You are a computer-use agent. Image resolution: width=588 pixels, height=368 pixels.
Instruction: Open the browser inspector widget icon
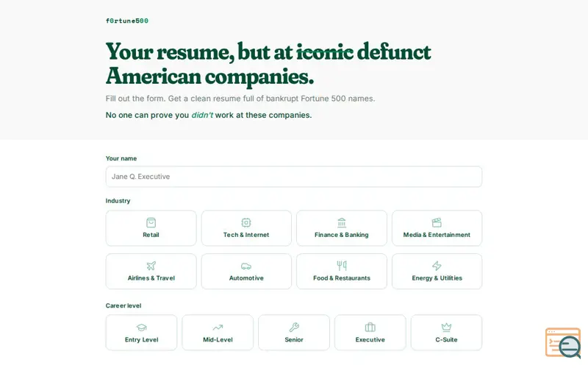(563, 343)
